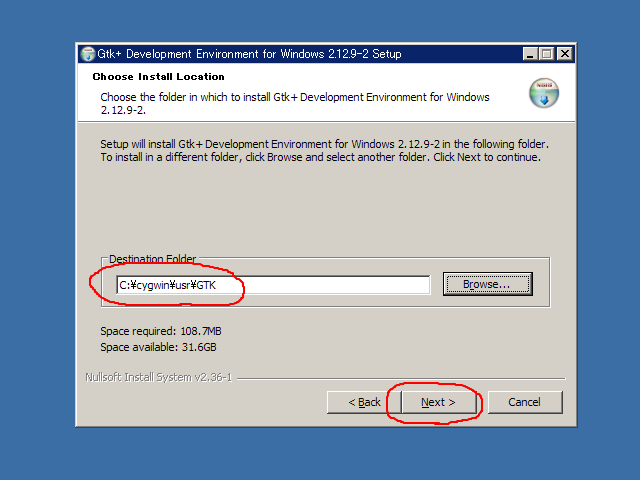Click the 'Nullsoft Install System v2.36-1' label
Screen dimensions: 640x480
(x=158, y=378)
